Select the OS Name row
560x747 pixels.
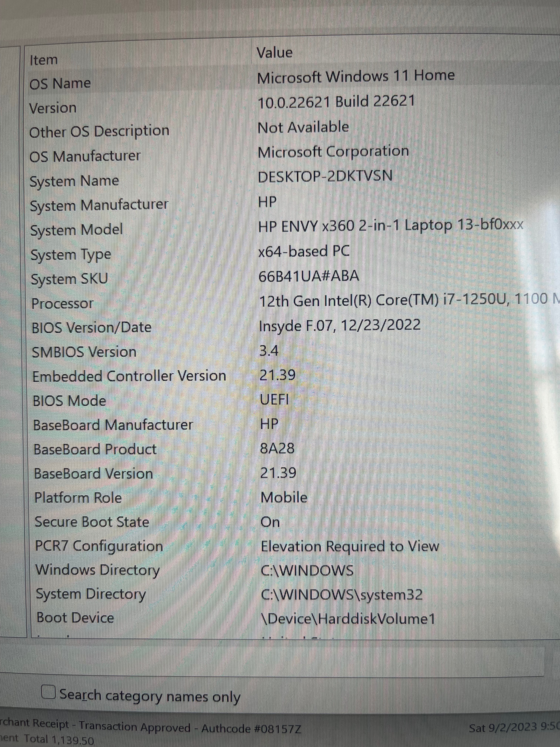coord(60,83)
